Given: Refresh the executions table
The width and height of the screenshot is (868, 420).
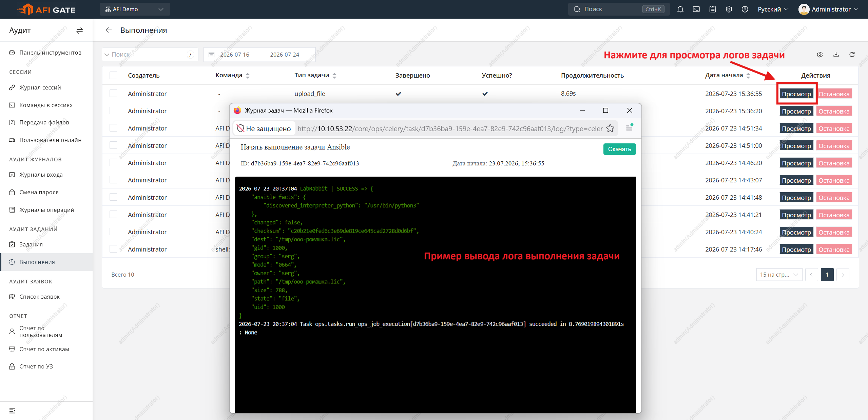Looking at the screenshot, I should 852,55.
